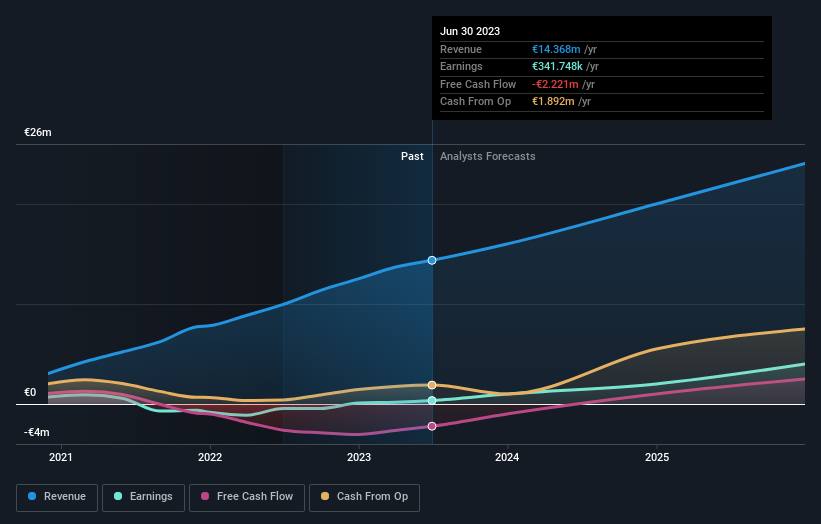Image resolution: width=821 pixels, height=524 pixels.
Task: Click the Past label on chart
Action: tap(412, 156)
